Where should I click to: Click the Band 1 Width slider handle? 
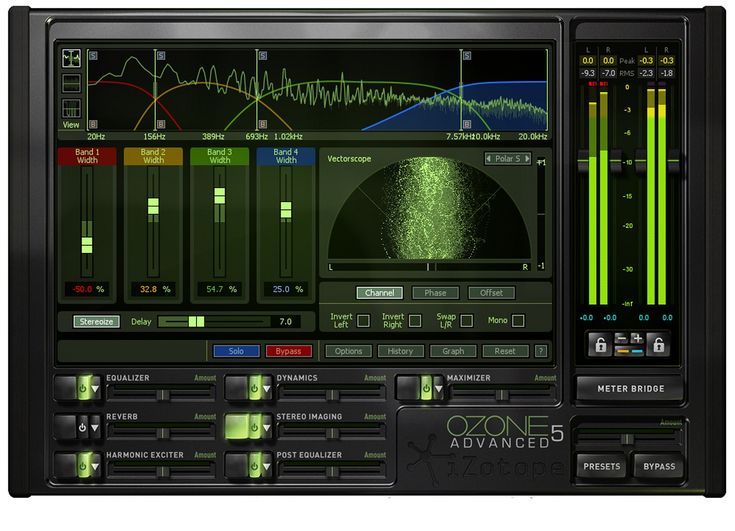pos(87,245)
